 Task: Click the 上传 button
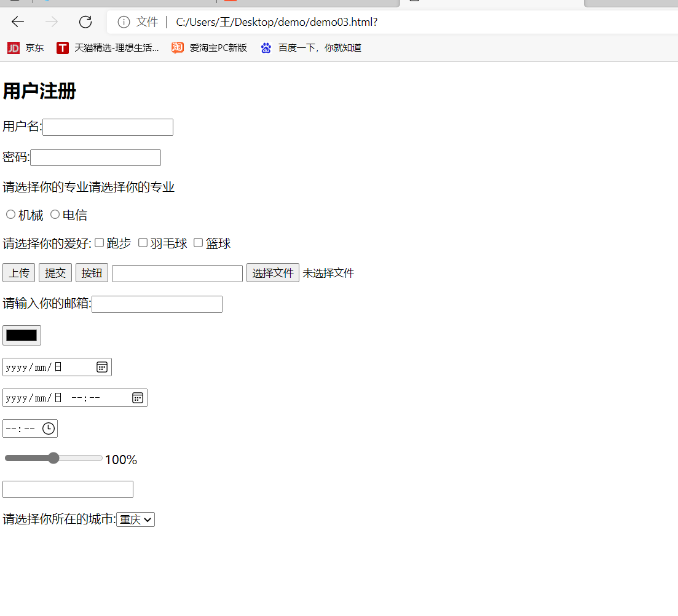point(18,273)
